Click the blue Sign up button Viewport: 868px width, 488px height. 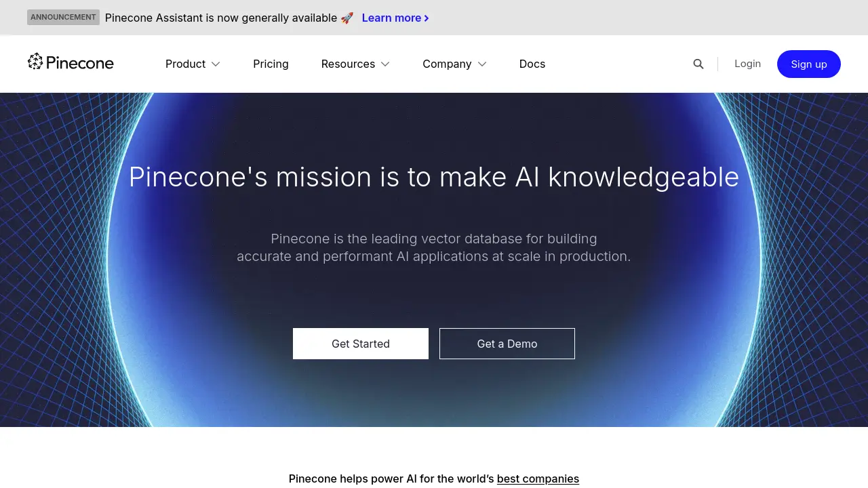pyautogui.click(x=809, y=64)
